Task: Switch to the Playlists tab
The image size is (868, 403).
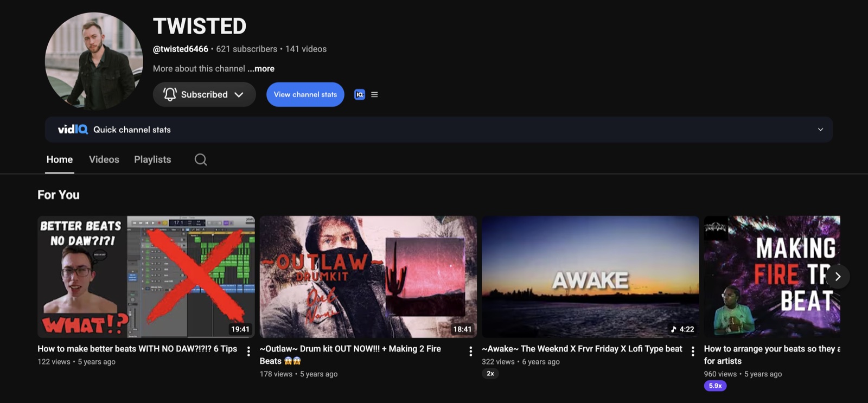Action: click(152, 159)
